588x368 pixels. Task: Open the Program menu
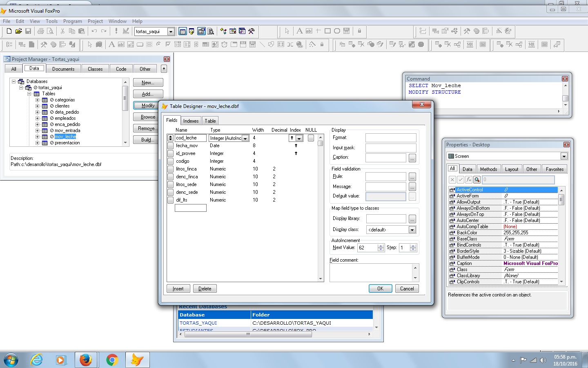(x=73, y=21)
